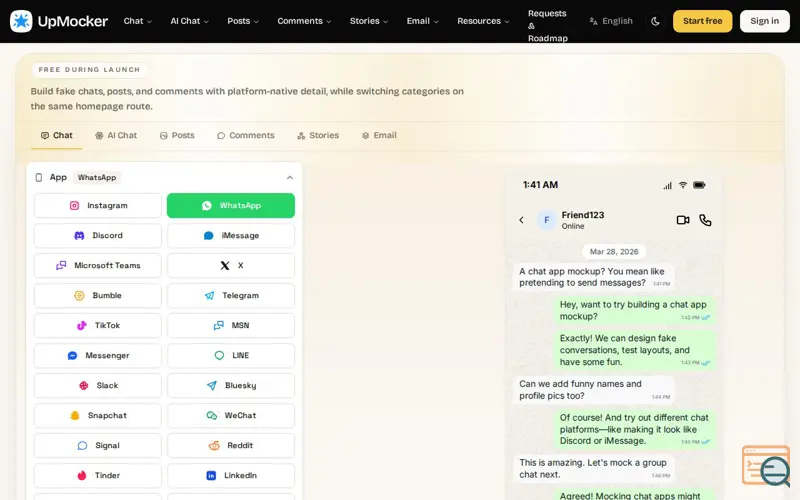Pick the X app option
The height and width of the screenshot is (500, 800).
pyautogui.click(x=231, y=265)
